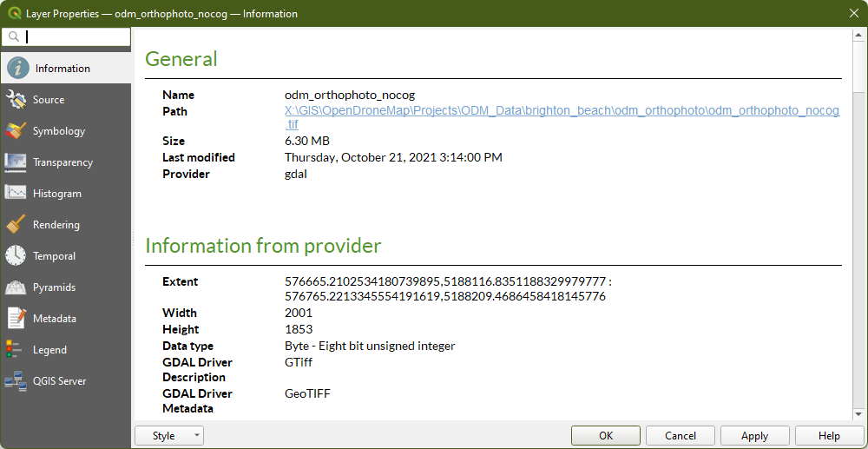868x449 pixels.
Task: Open Help for layer properties
Action: pos(829,436)
